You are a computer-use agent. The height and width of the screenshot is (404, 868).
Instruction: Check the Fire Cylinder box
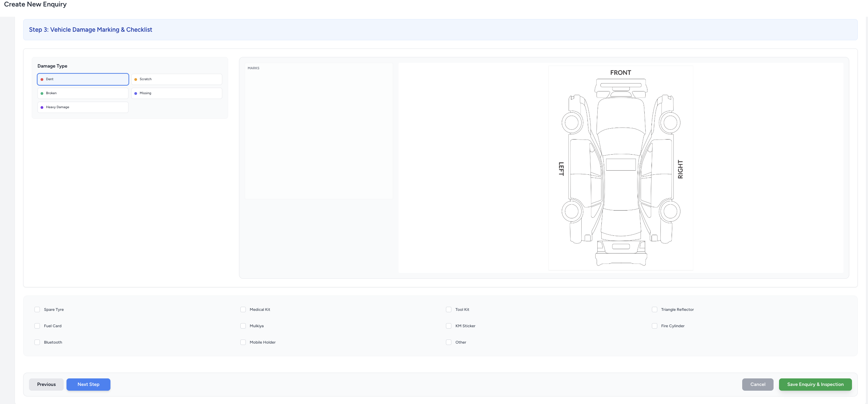coord(655,326)
